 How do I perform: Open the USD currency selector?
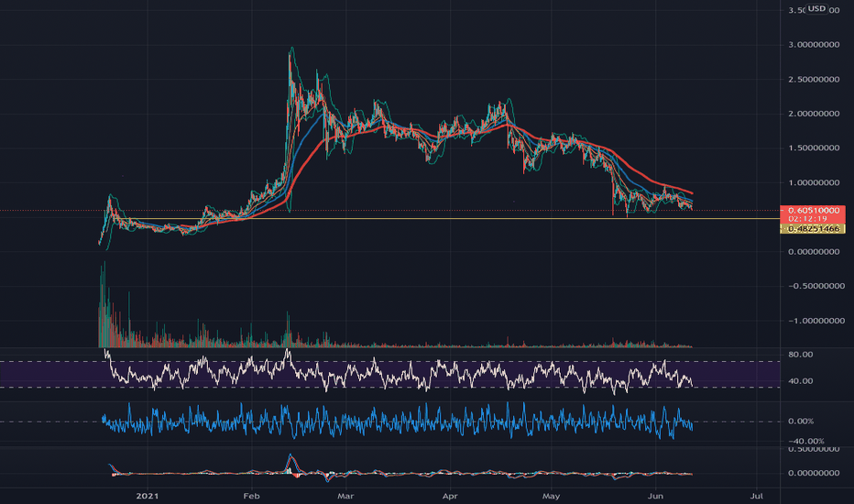pos(816,9)
